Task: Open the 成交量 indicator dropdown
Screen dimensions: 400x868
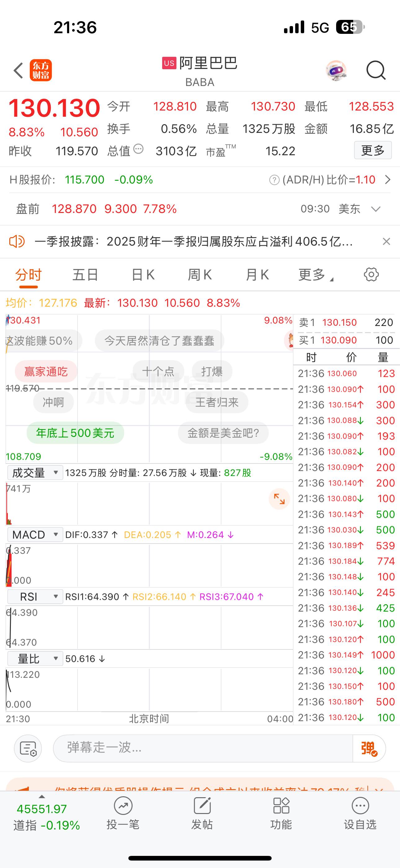Action: pyautogui.click(x=35, y=473)
